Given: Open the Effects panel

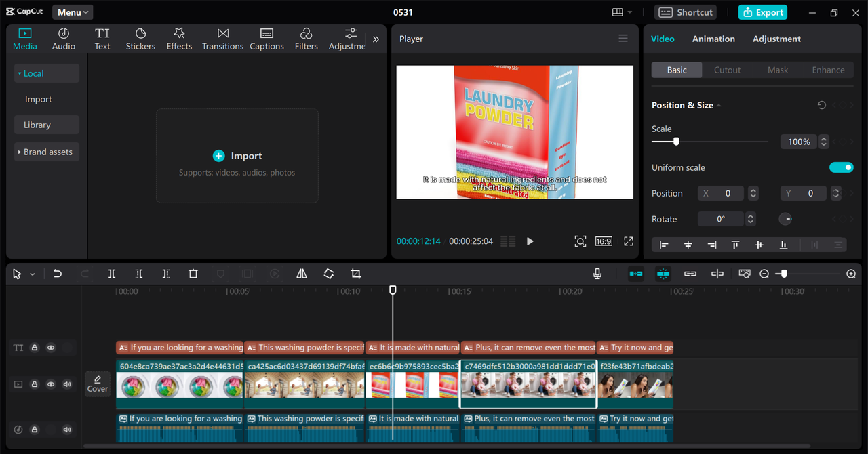Looking at the screenshot, I should point(179,39).
